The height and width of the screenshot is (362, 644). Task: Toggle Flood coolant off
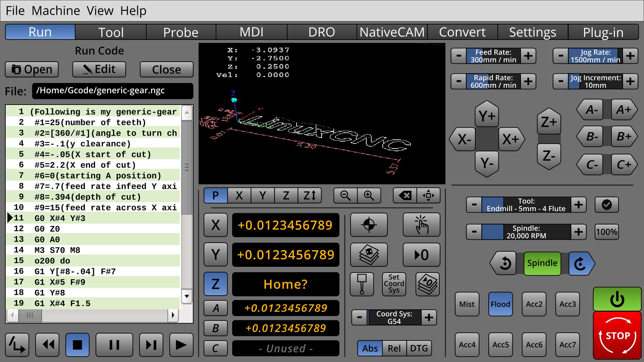click(500, 304)
